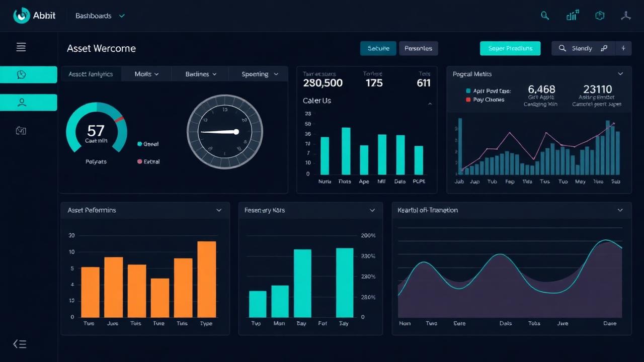Screen dimensions: 644x362
Task: Click the 6,468 metric value
Action: tap(541, 89)
